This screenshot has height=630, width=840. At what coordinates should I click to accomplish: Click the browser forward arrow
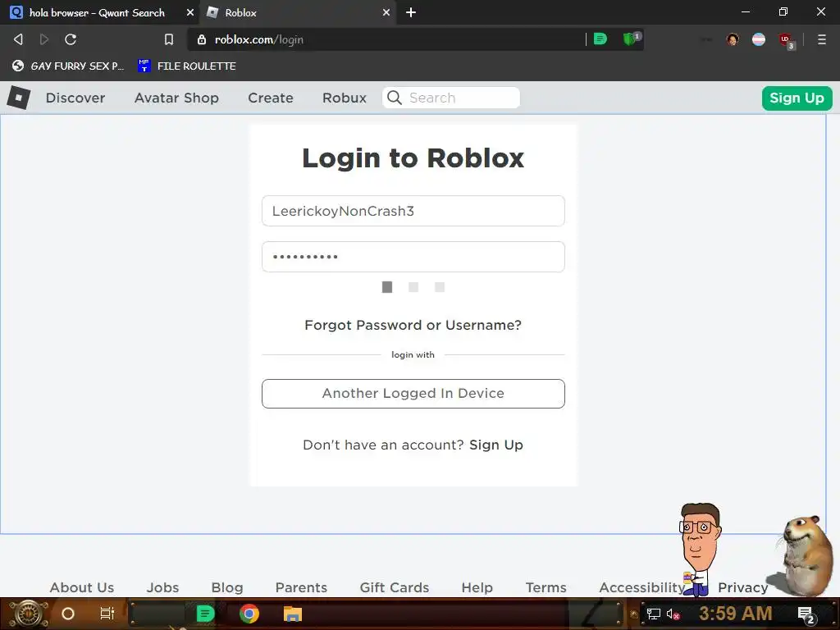tap(44, 39)
